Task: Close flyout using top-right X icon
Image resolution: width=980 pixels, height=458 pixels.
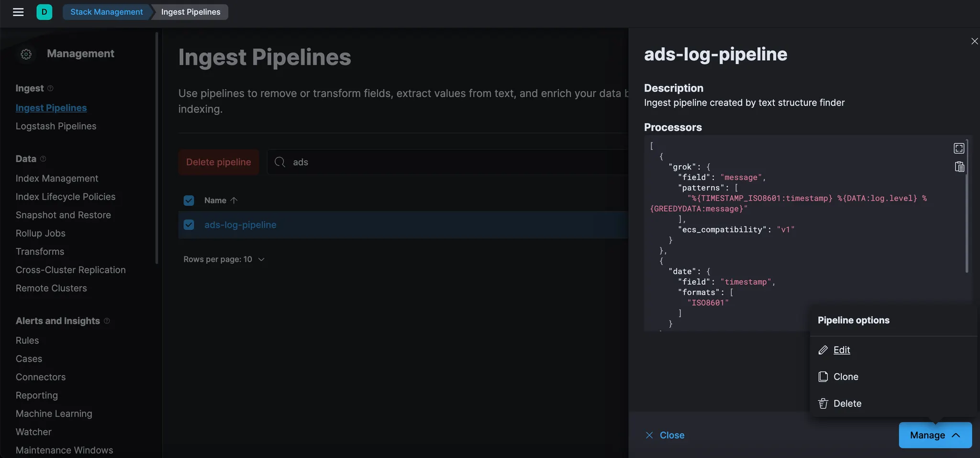Action: [x=974, y=42]
